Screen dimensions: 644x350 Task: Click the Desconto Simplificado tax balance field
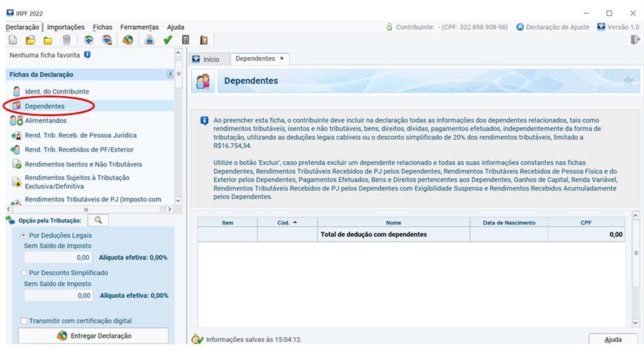(x=57, y=295)
